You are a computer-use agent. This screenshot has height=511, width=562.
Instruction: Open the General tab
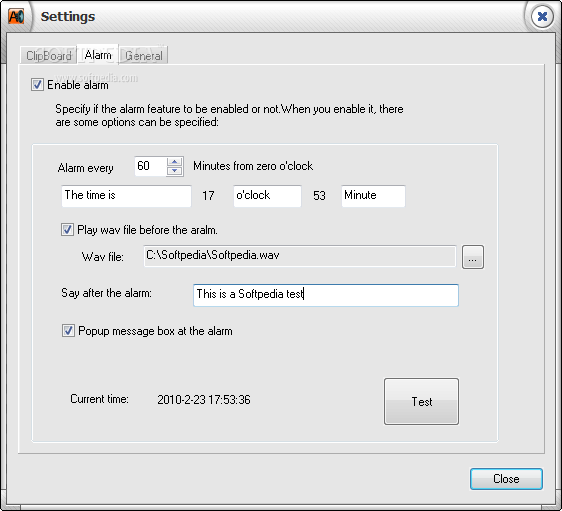click(143, 56)
